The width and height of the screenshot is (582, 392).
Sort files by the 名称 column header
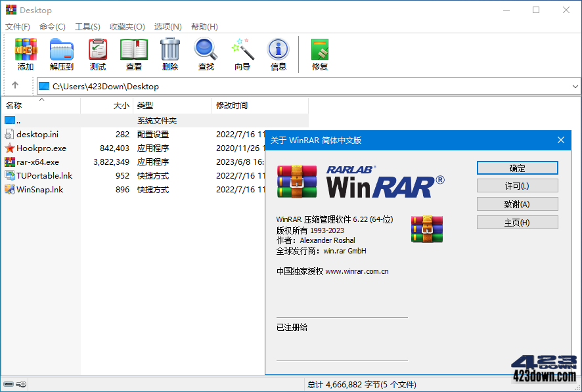point(15,105)
